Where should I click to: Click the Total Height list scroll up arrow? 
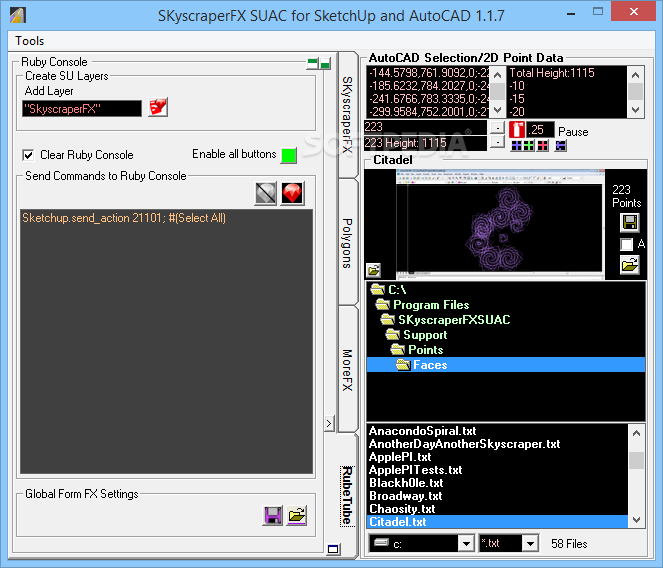[635, 75]
